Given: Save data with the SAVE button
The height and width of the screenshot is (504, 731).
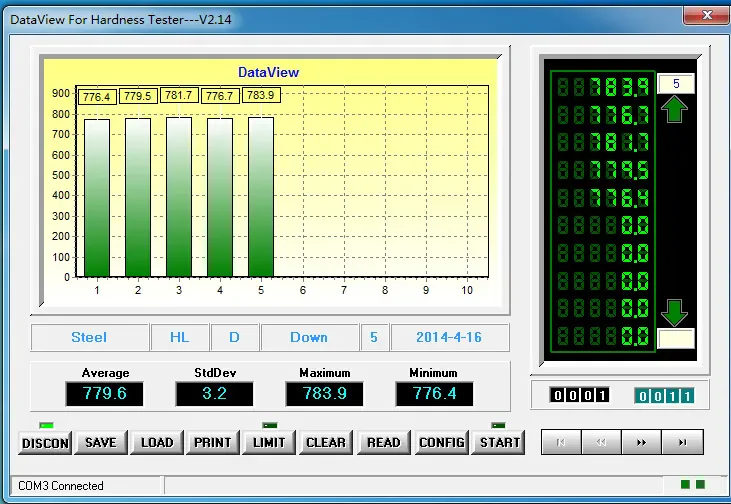Looking at the screenshot, I should [101, 442].
